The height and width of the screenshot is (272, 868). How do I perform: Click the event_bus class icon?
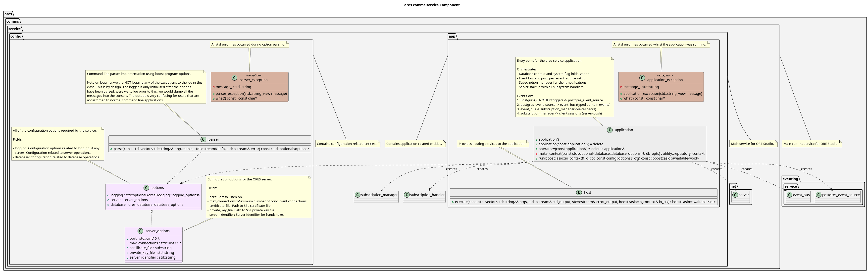pyautogui.click(x=789, y=195)
